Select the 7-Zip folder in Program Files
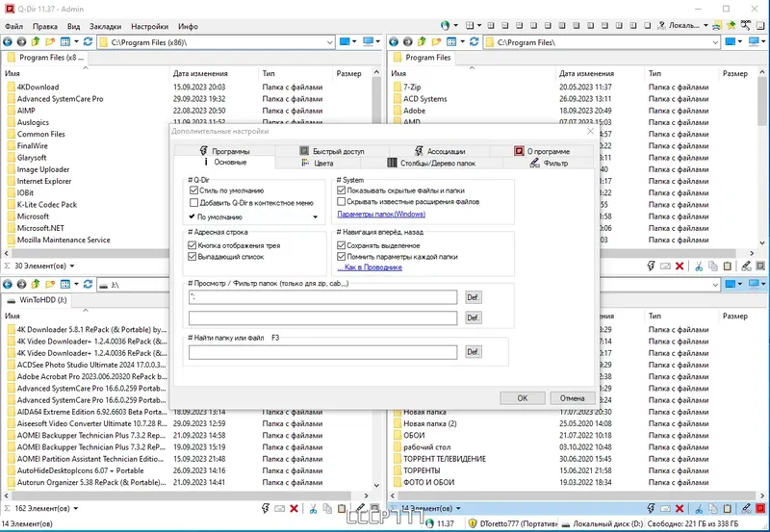770x532 pixels. [x=412, y=87]
